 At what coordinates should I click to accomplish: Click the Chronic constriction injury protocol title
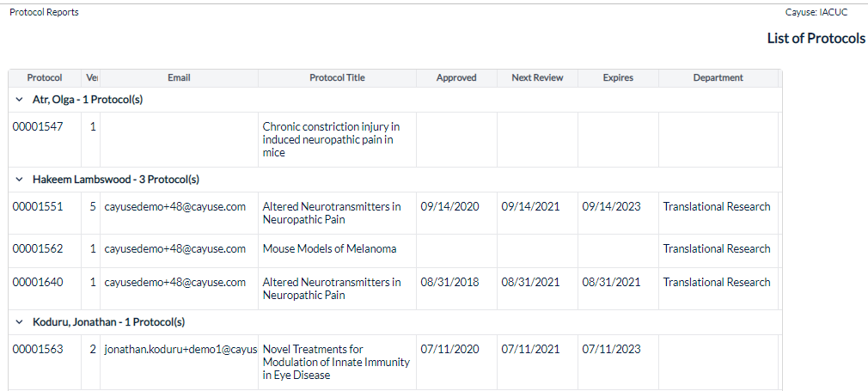pyautogui.click(x=331, y=139)
